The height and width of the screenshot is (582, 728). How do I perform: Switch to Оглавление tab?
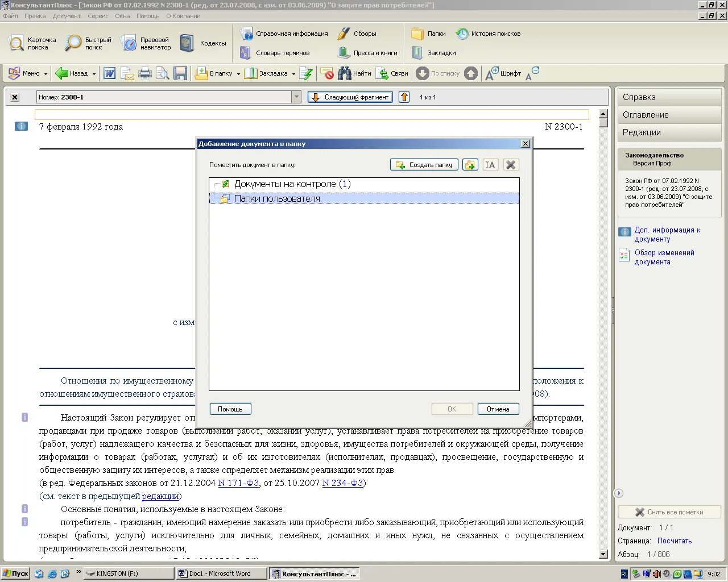669,115
